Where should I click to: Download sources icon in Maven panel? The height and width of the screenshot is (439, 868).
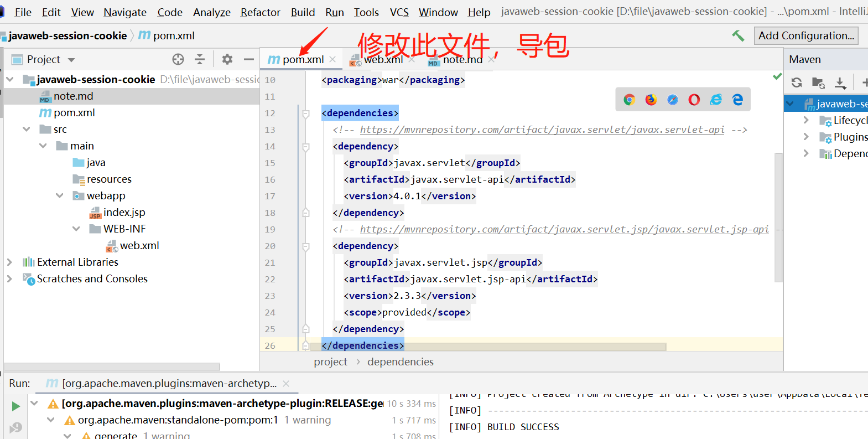click(x=840, y=82)
